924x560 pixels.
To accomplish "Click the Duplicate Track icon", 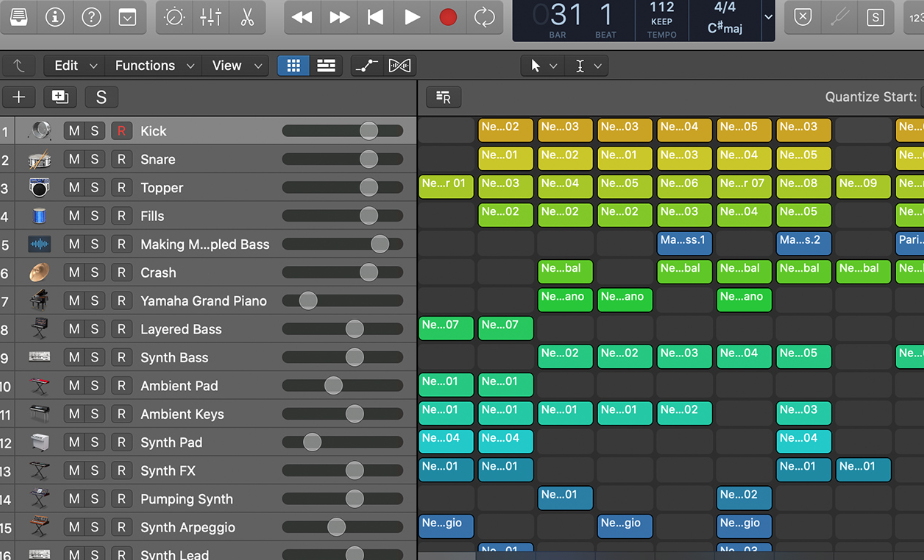I will [x=59, y=96].
